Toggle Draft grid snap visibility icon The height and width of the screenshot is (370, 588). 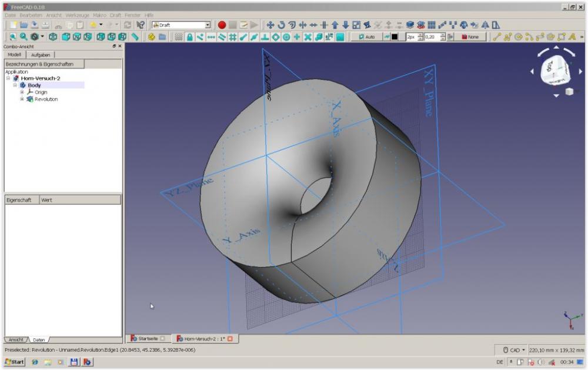179,37
